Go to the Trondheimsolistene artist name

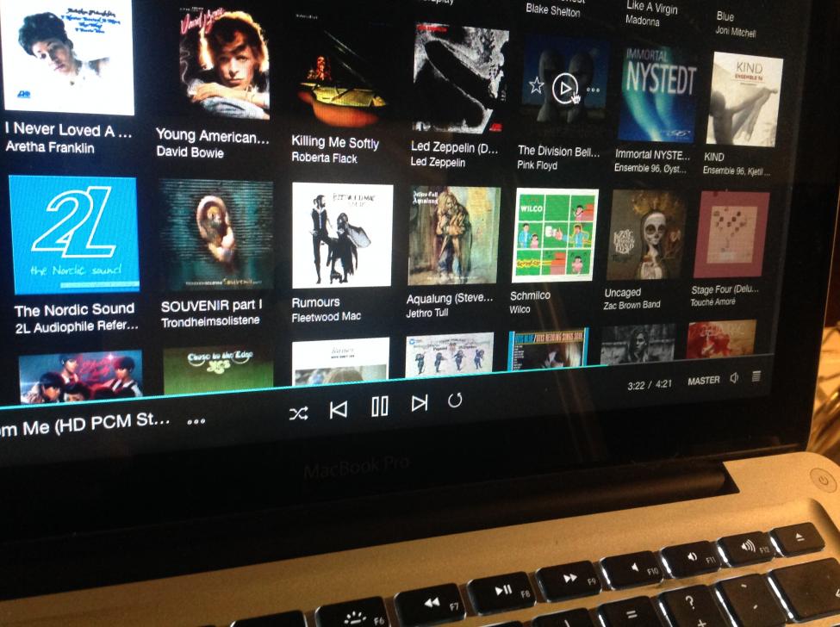click(x=210, y=321)
